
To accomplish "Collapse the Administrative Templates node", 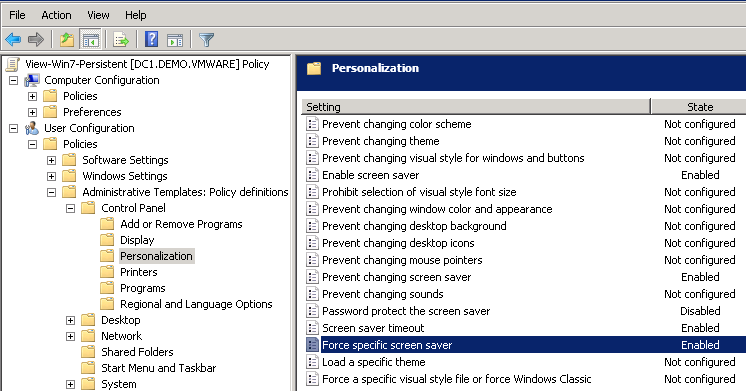I will point(51,193).
